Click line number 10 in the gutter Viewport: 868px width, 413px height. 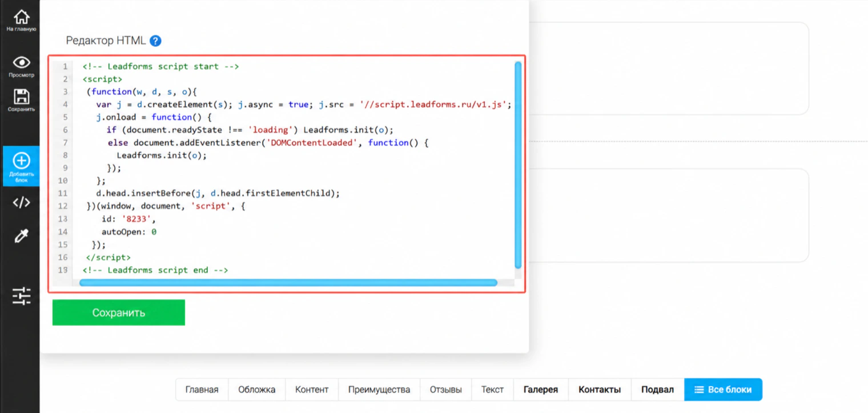63,181
